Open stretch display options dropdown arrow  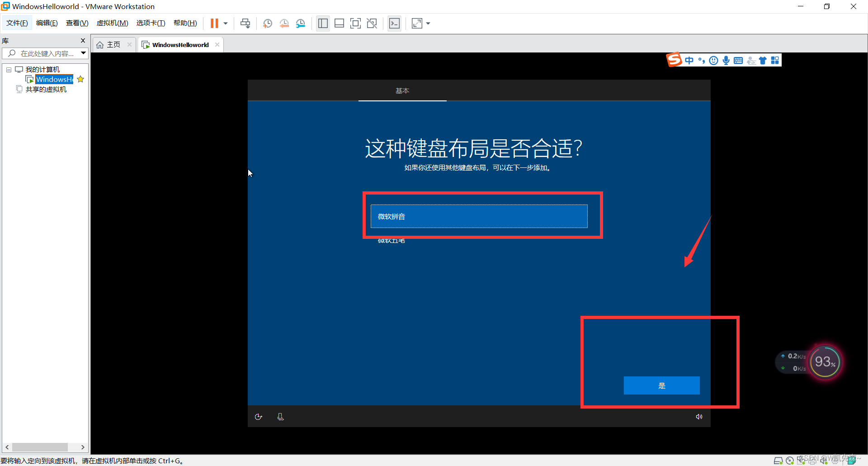428,24
